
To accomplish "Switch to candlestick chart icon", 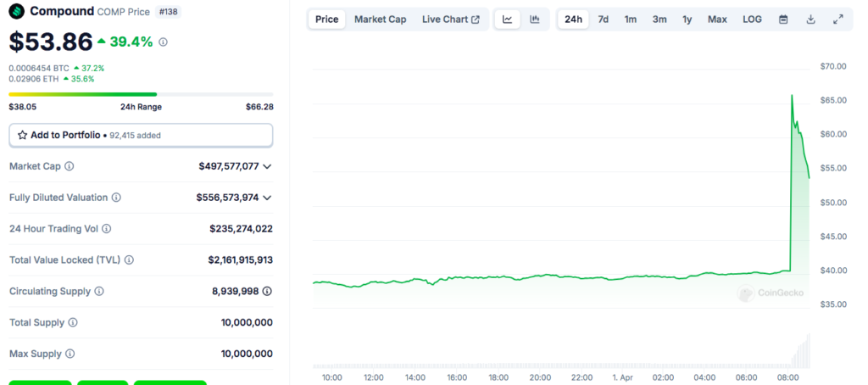I will point(535,20).
